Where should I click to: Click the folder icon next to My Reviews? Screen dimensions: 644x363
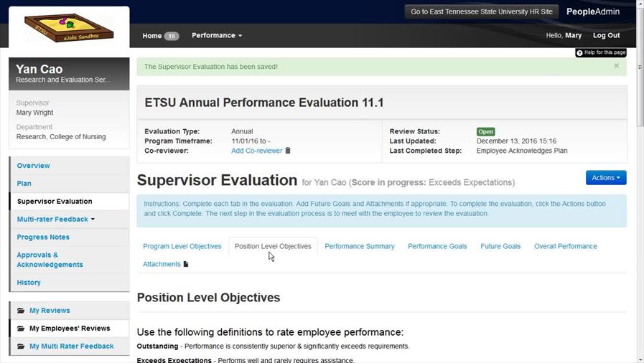(21, 311)
